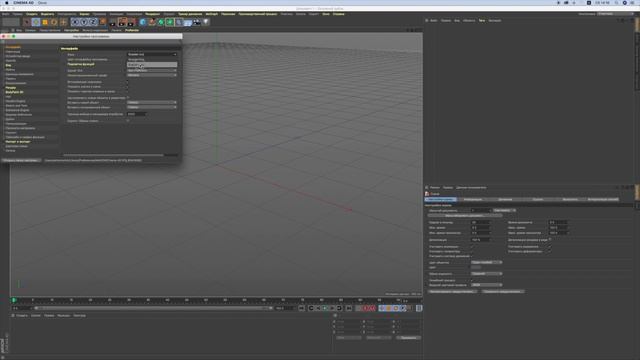The height and width of the screenshot is (360, 640).
Task: Toggle bubble help checkbox in preferences
Action: 127,82
